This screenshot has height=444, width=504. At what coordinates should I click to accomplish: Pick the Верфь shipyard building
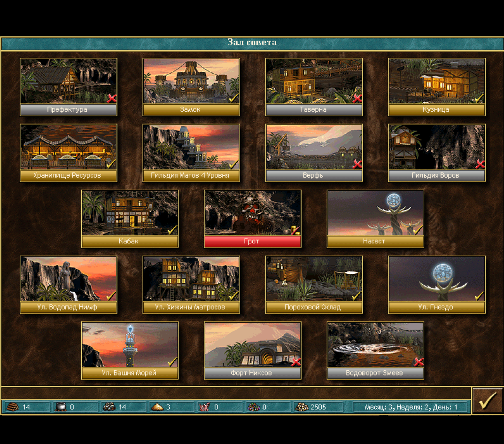[x=314, y=153]
